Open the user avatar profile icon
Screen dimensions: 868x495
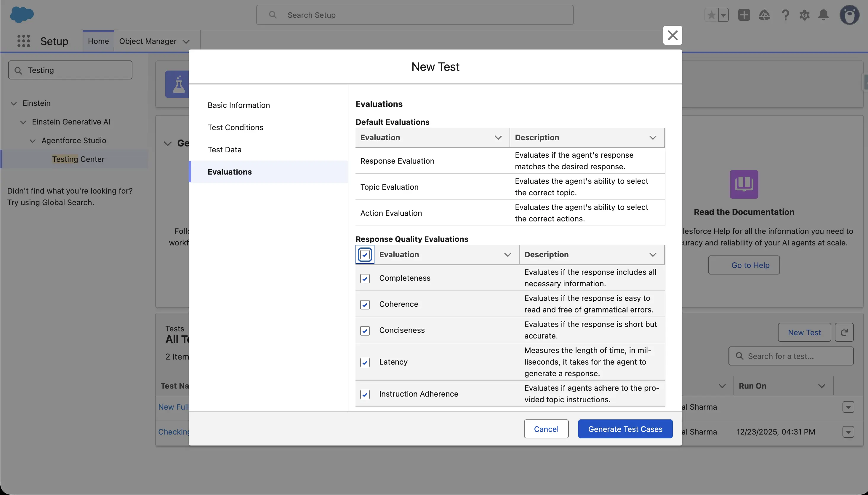click(849, 15)
